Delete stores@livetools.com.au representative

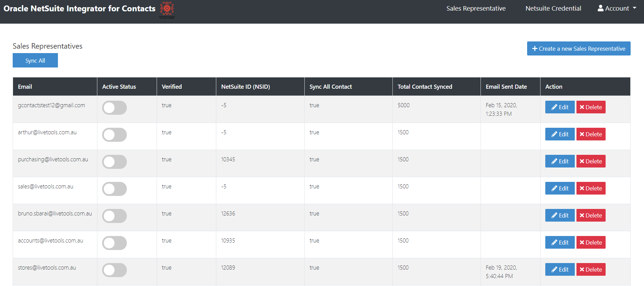[x=591, y=270]
